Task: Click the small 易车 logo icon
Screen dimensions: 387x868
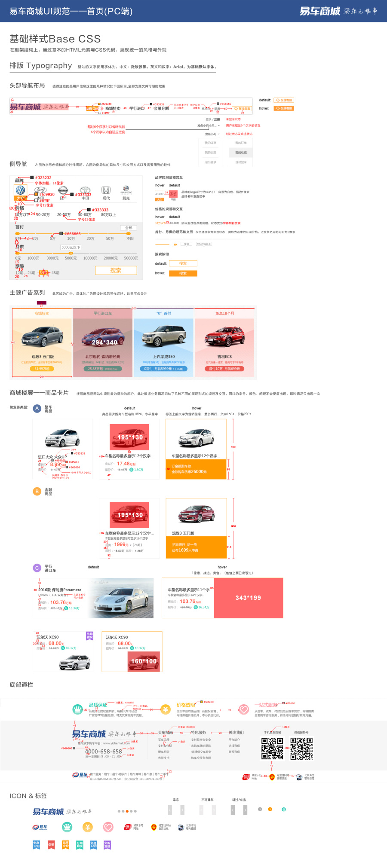Action: [40, 827]
